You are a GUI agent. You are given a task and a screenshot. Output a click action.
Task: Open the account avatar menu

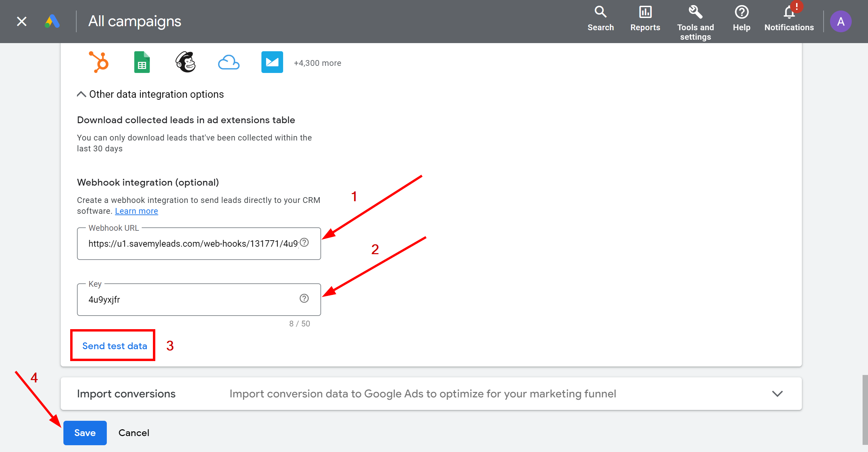841,21
